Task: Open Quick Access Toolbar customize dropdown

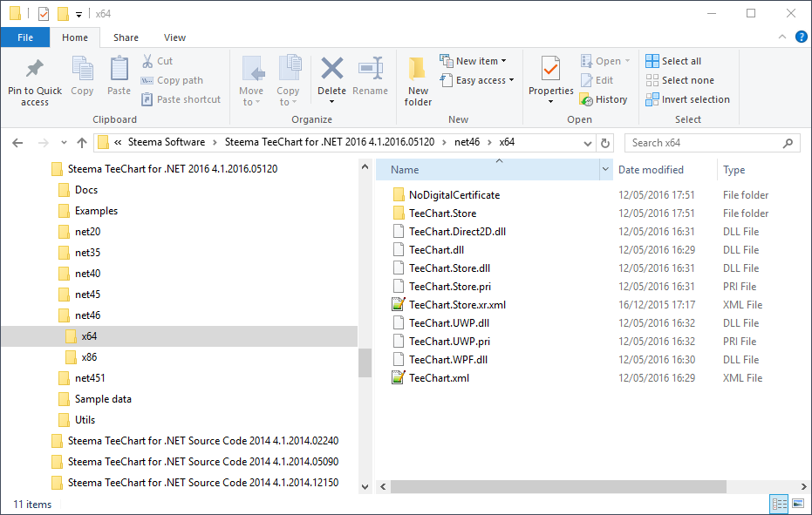Action: coord(78,15)
